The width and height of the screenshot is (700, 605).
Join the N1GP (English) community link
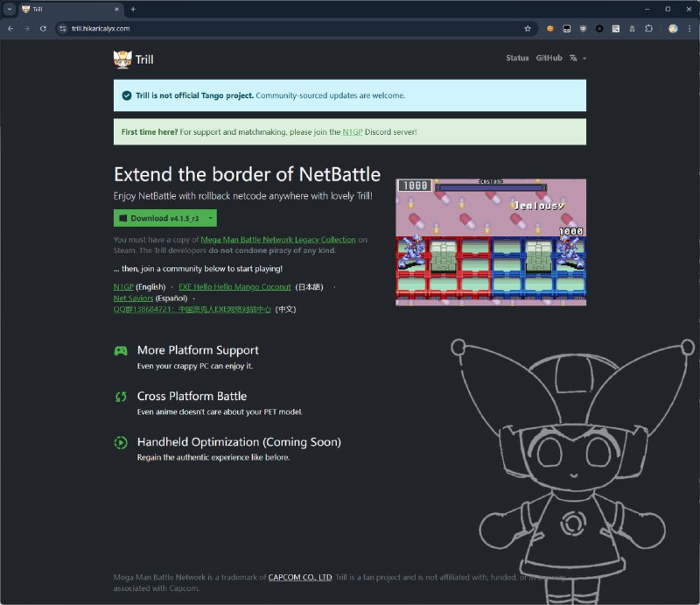coord(123,287)
